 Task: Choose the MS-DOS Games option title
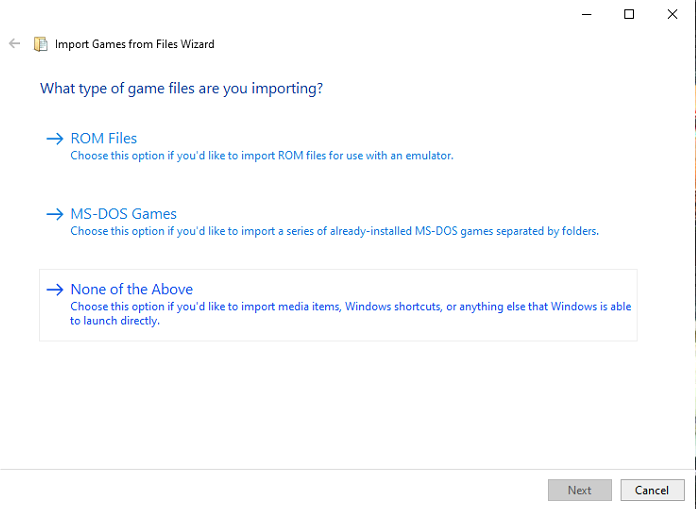point(123,214)
